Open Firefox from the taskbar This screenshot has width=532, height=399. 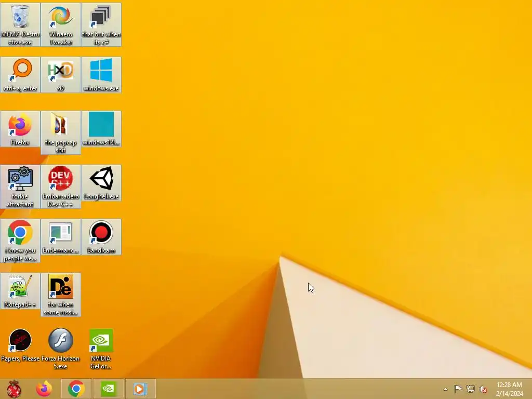(x=44, y=389)
